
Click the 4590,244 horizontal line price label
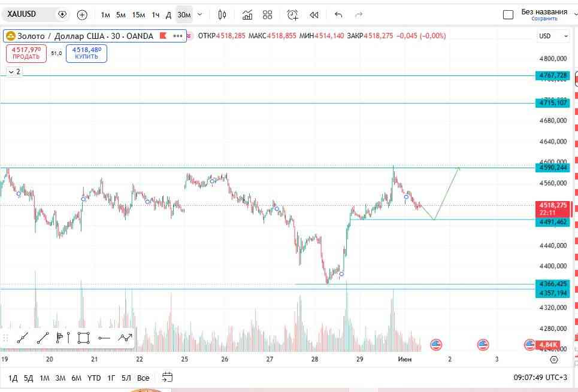point(553,168)
